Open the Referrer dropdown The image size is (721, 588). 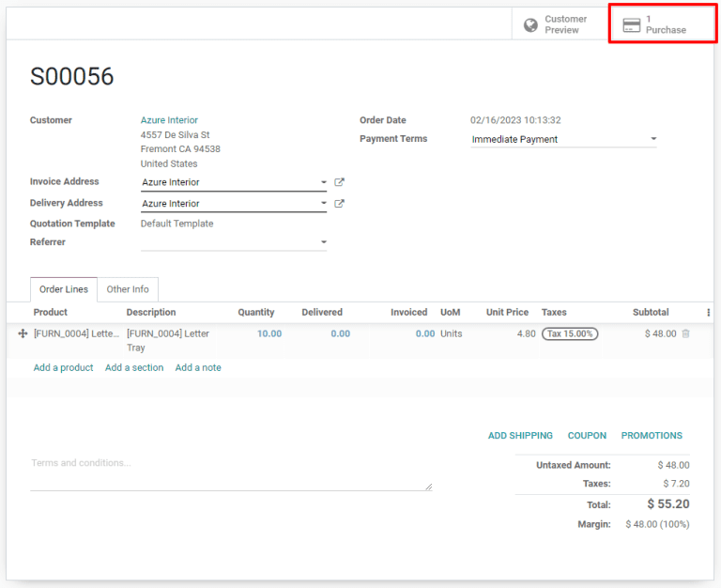[323, 242]
